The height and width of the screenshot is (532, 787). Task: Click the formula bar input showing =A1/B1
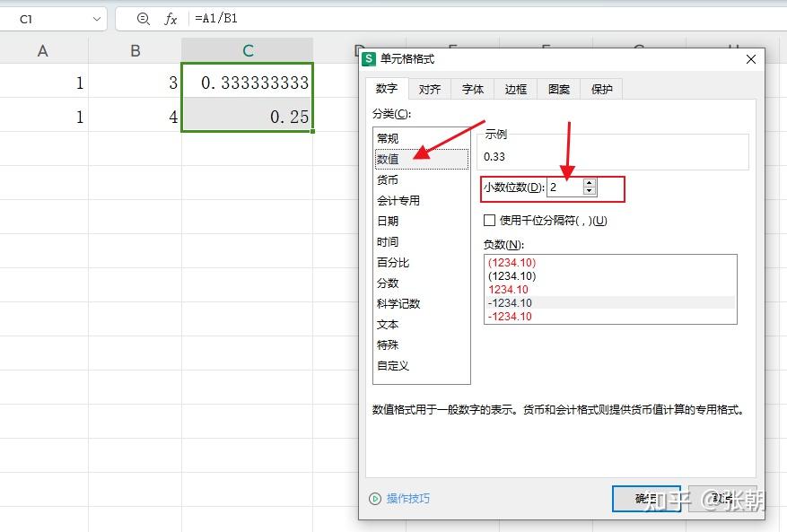pos(487,19)
